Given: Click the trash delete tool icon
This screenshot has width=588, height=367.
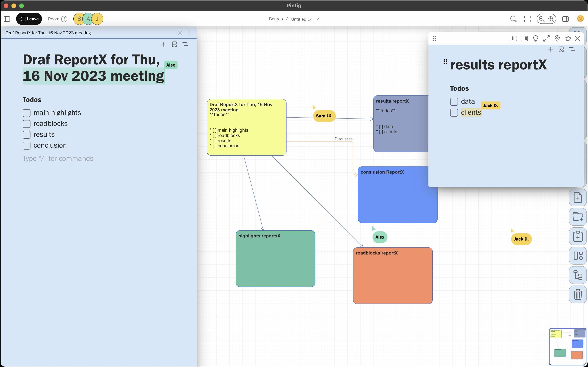Looking at the screenshot, I should 578,294.
